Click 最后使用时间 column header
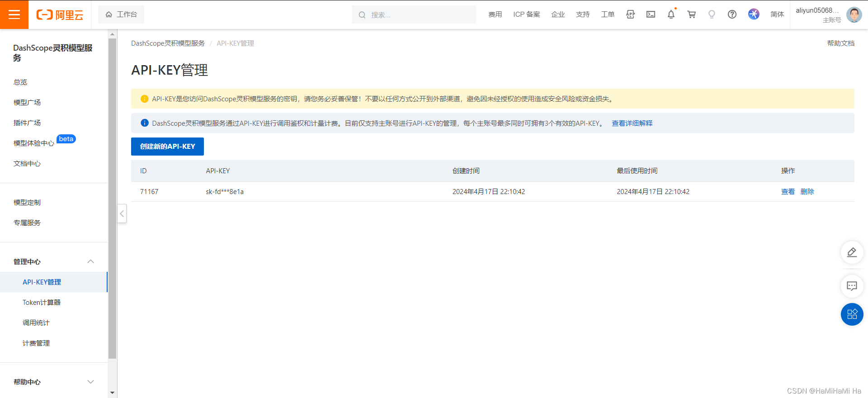The height and width of the screenshot is (398, 868). (637, 171)
